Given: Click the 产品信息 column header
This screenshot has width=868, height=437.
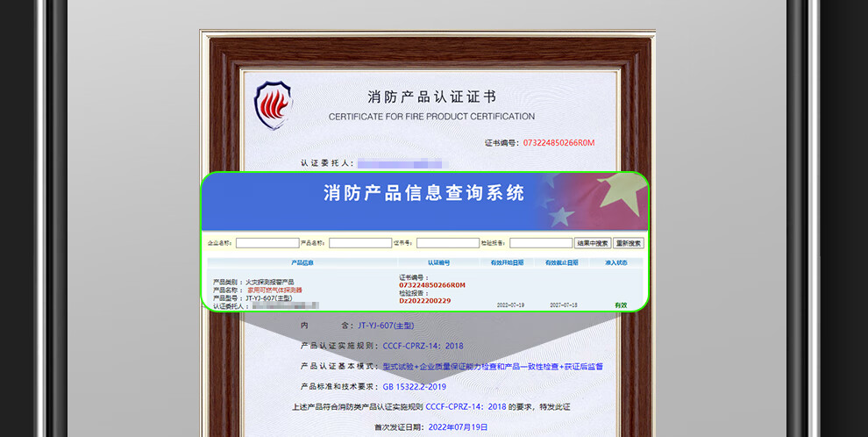Looking at the screenshot, I should (302, 262).
